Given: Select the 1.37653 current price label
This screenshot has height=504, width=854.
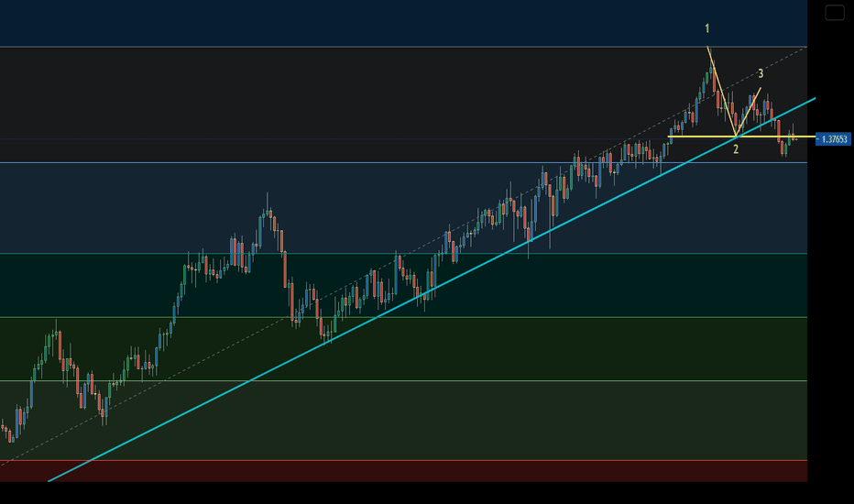Looking at the screenshot, I should tap(833, 139).
